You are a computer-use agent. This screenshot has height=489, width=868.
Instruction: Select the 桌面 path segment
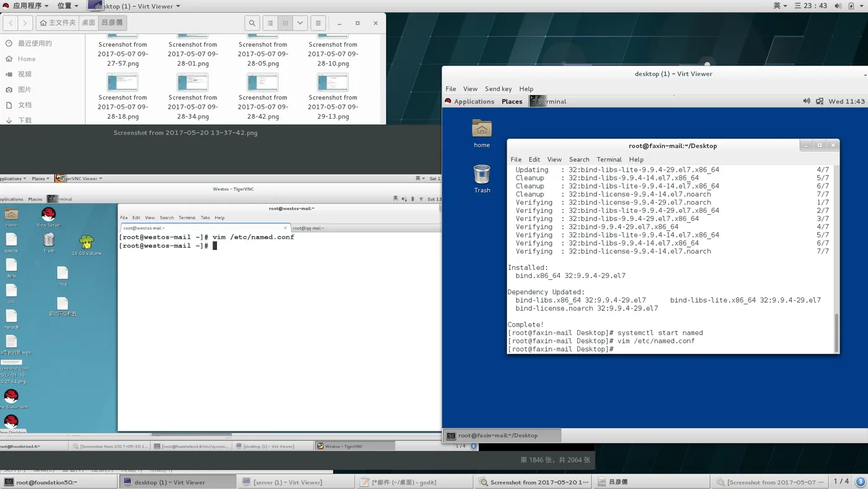(x=89, y=23)
